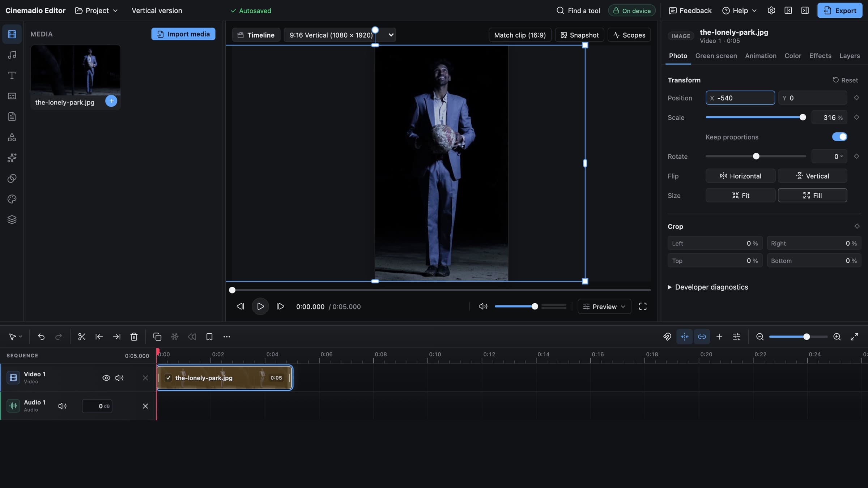
Task: Trim clip start to playhead
Action: tap(99, 337)
